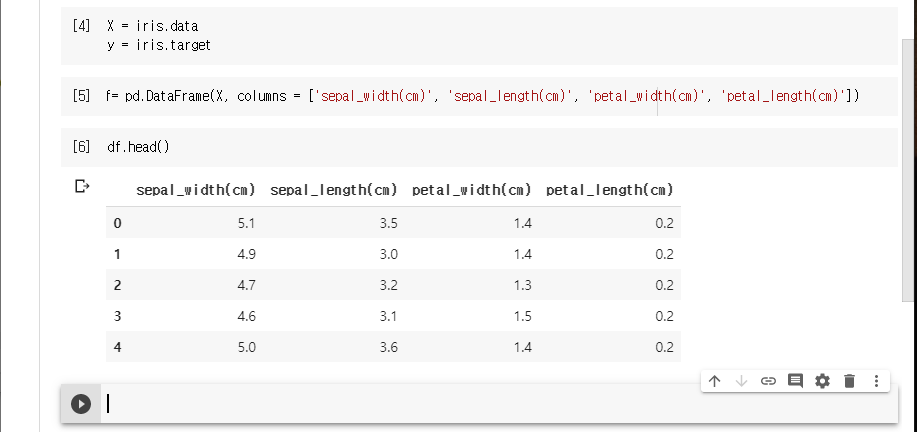Screen dimensions: 917x432
Task: Click the petal_length(cm) column header
Action: tap(609, 189)
